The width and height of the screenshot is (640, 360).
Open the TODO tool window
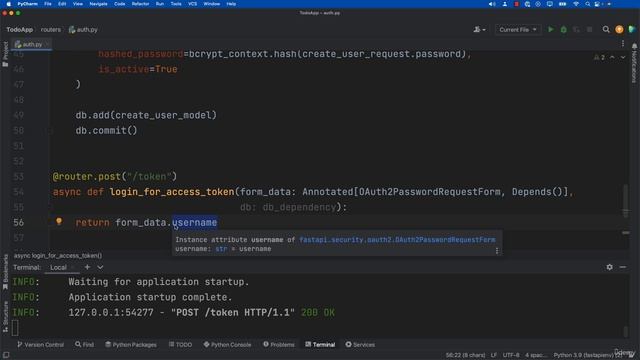[x=180, y=345]
